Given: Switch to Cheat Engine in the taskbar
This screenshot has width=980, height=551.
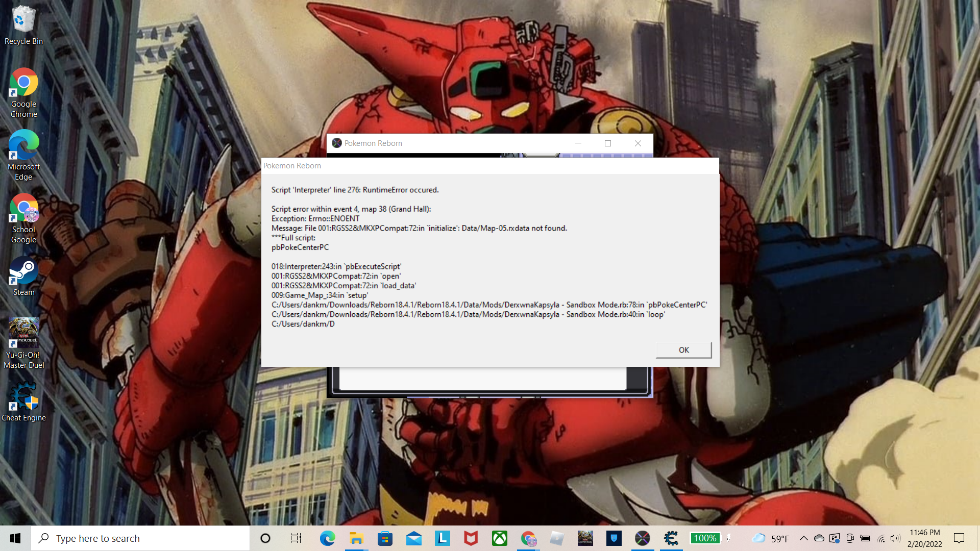Looking at the screenshot, I should click(x=671, y=538).
